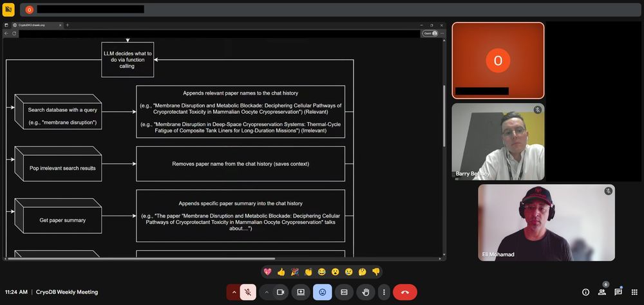Open audio settings arrow beside microphone
644x305 pixels.
pos(234,292)
